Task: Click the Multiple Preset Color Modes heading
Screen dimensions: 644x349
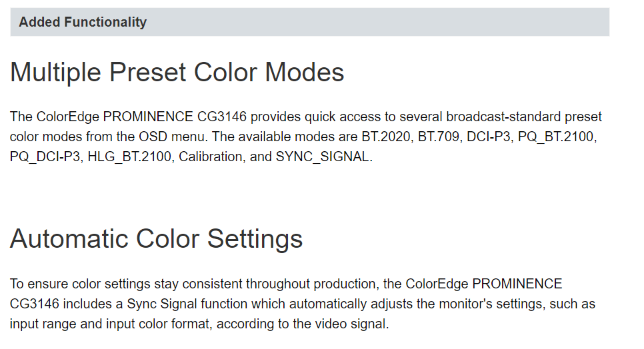Action: [177, 73]
